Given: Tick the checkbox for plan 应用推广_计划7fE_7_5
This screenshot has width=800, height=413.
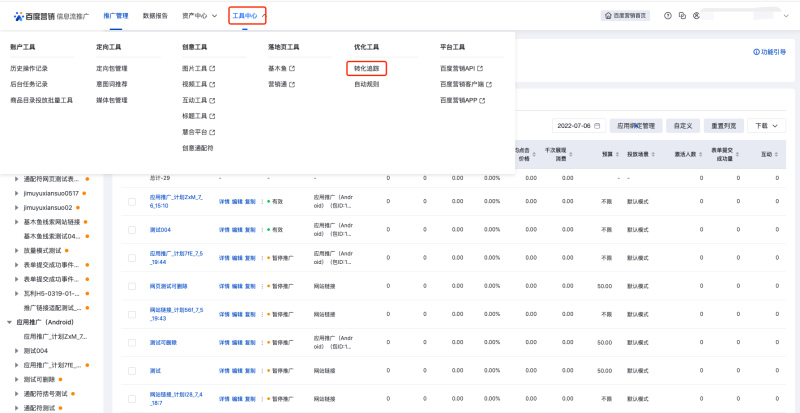Looking at the screenshot, I should 132,258.
